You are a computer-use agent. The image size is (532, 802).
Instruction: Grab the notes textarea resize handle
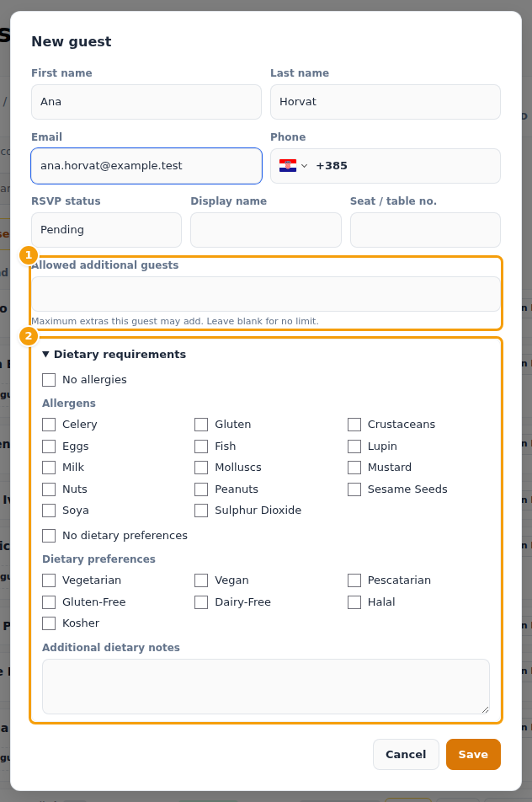pos(486,709)
